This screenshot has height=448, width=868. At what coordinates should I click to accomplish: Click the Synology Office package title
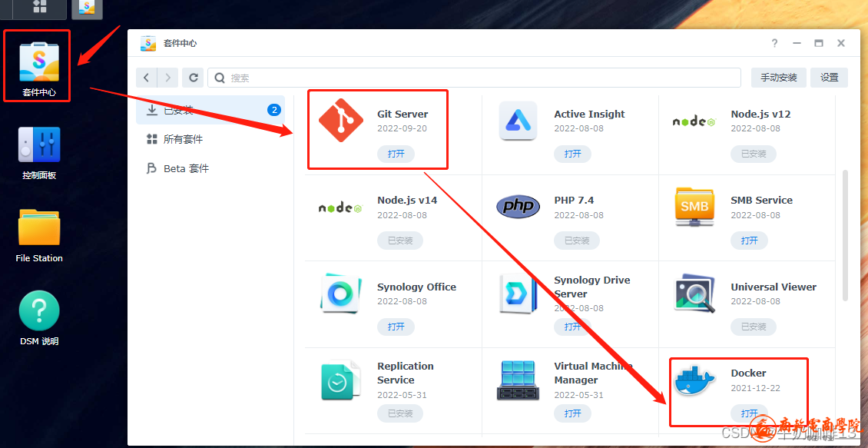coord(416,287)
